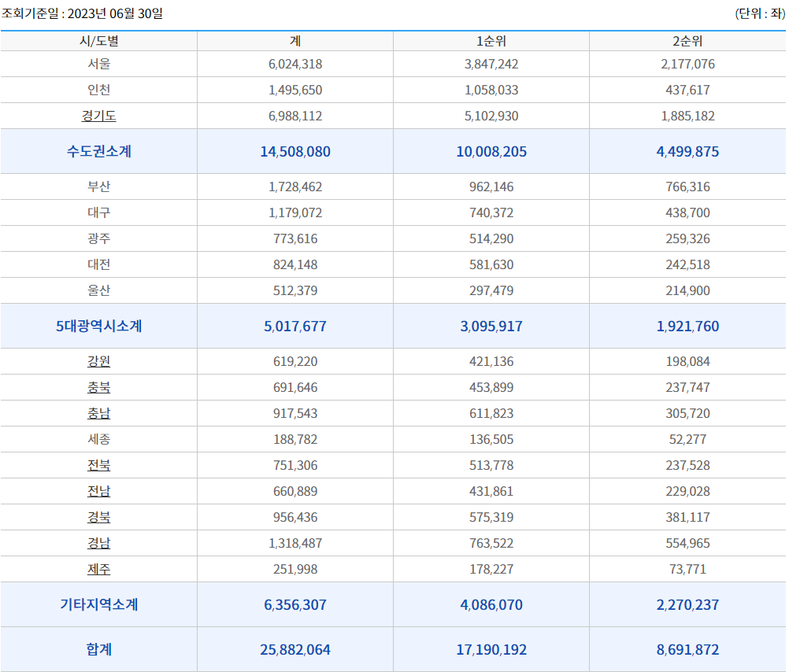Click the 서울 row label
789x672 pixels.
pyautogui.click(x=98, y=65)
